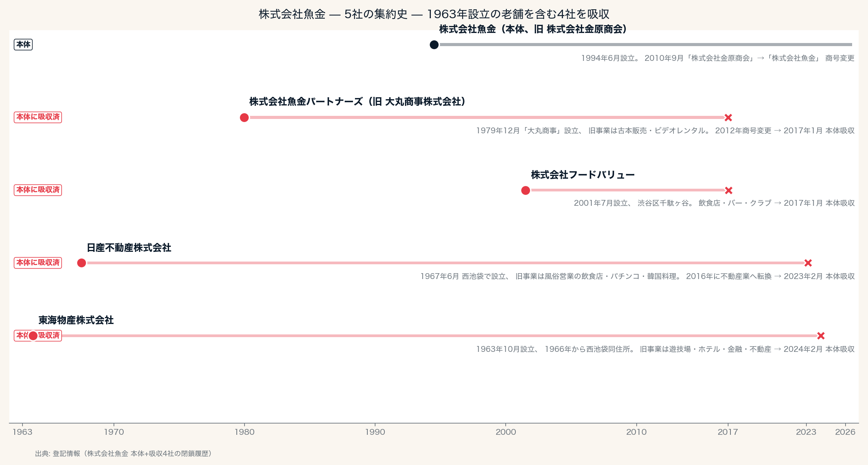This screenshot has width=868, height=465.
Task: Click the 2026 axis tick label
Action: pos(845,432)
